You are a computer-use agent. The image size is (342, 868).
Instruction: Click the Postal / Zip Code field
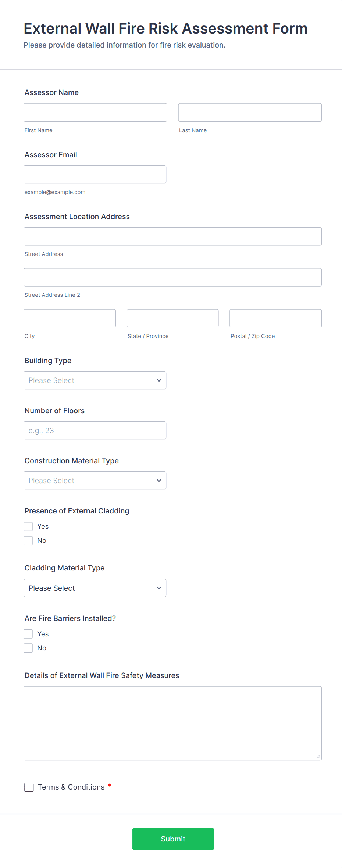[x=275, y=318]
